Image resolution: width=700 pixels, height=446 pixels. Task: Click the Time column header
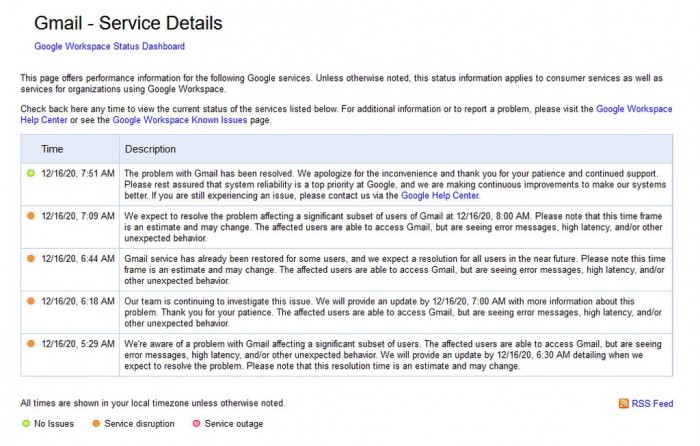[52, 149]
